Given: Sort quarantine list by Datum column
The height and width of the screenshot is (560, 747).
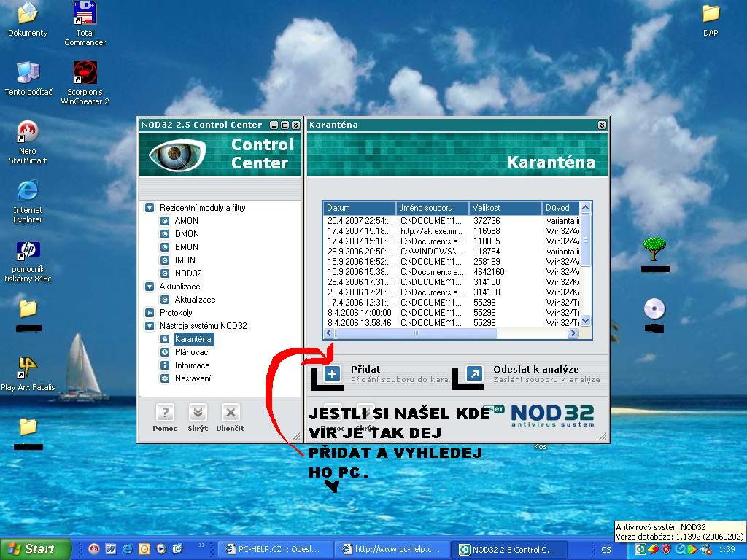Looking at the screenshot, I should (360, 208).
